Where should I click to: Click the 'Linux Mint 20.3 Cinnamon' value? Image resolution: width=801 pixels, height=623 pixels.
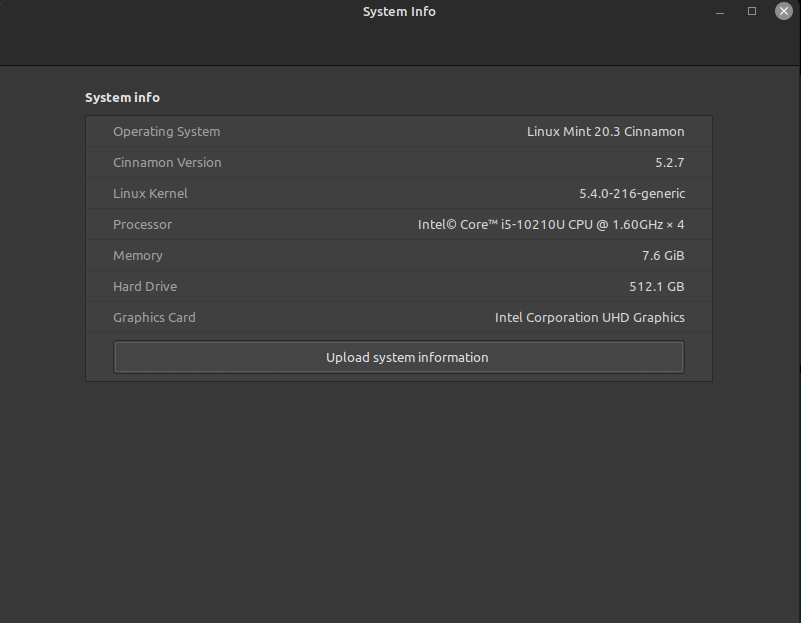pos(605,131)
